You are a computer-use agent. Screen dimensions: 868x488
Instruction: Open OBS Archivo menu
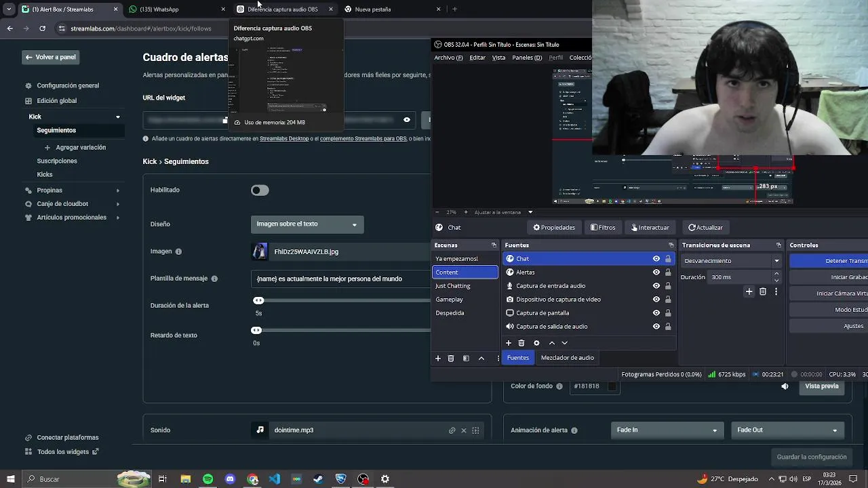(448, 58)
